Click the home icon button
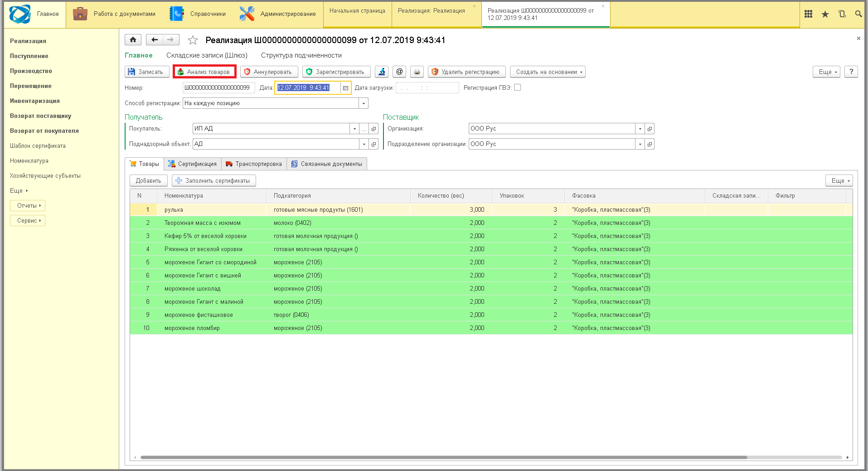868x471 pixels. (x=133, y=40)
